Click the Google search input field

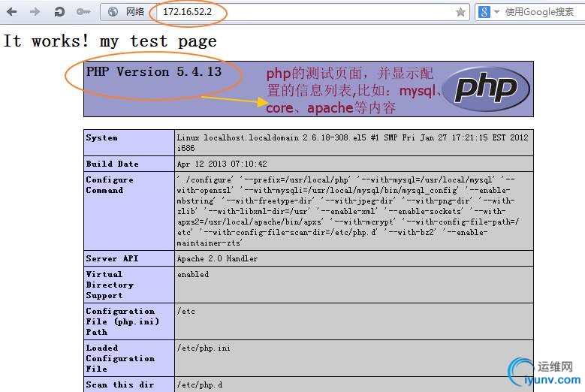544,12
